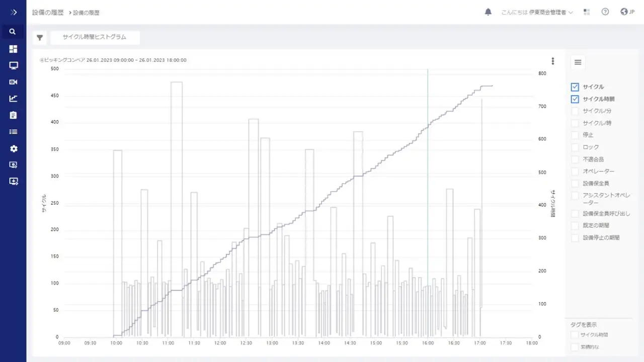Click the notification bell icon
The height and width of the screenshot is (362, 644).
[x=488, y=12]
